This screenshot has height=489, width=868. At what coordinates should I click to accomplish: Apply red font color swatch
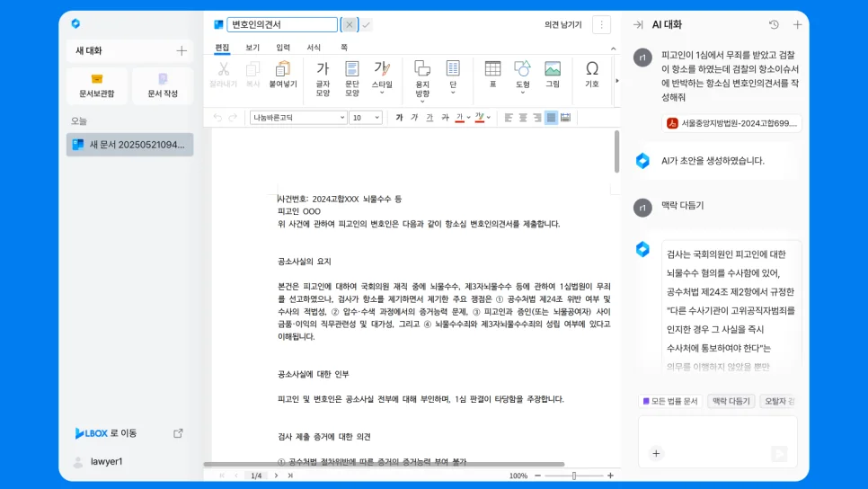tap(459, 118)
